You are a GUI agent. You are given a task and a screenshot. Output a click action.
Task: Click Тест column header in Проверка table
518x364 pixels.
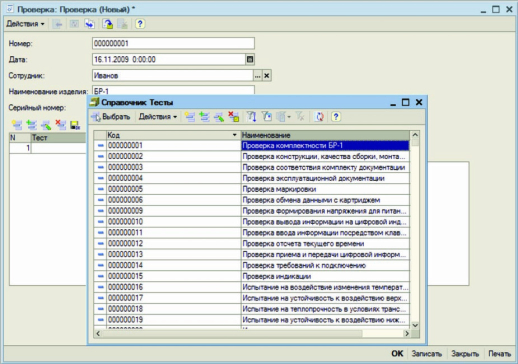[58, 138]
